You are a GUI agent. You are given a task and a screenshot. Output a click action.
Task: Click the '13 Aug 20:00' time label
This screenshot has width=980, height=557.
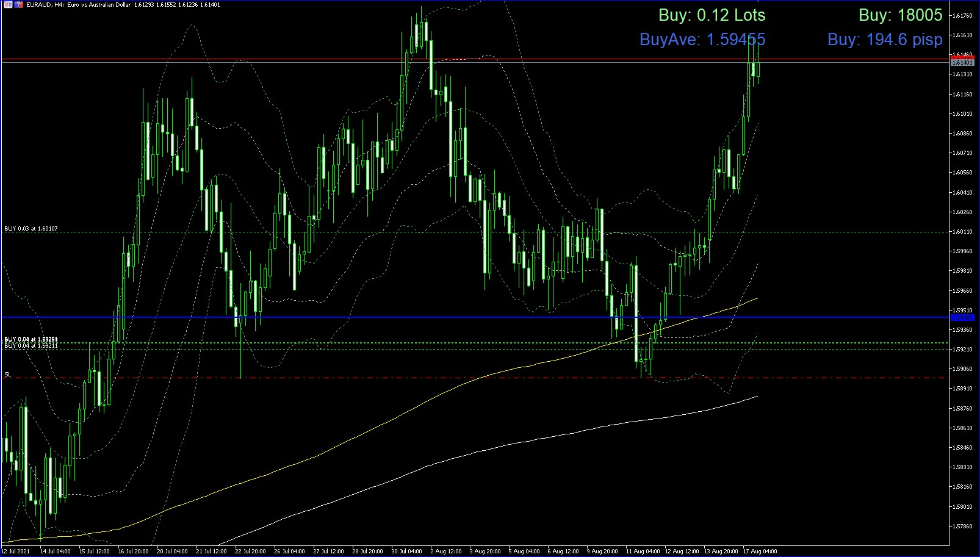[x=721, y=552]
